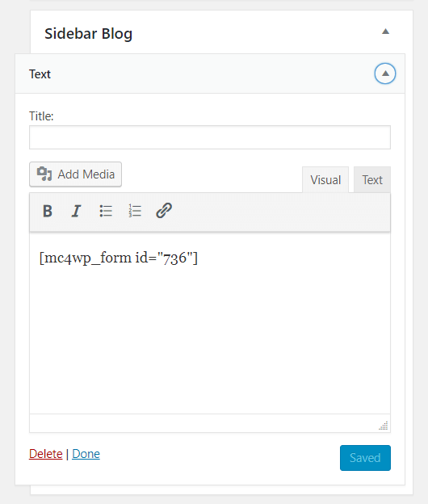The image size is (428, 504).
Task: Focus the Title input field
Action: coord(210,137)
